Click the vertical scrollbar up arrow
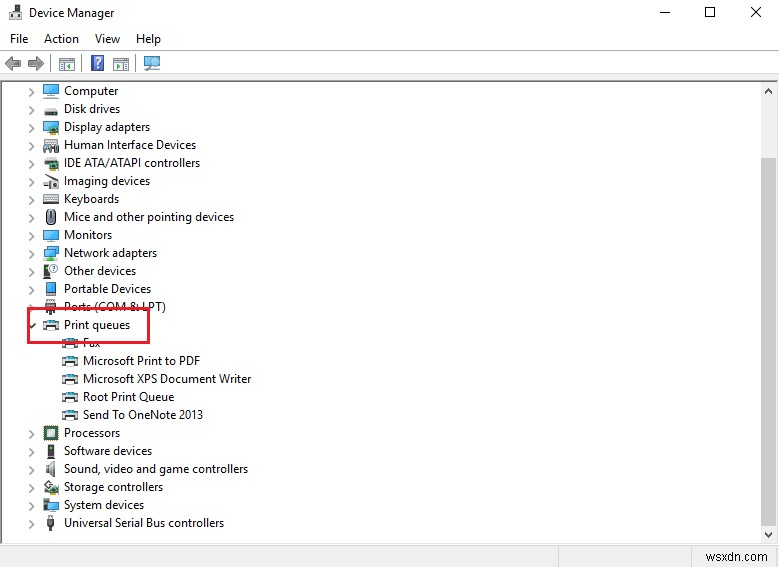779x567 pixels. pyautogui.click(x=768, y=91)
